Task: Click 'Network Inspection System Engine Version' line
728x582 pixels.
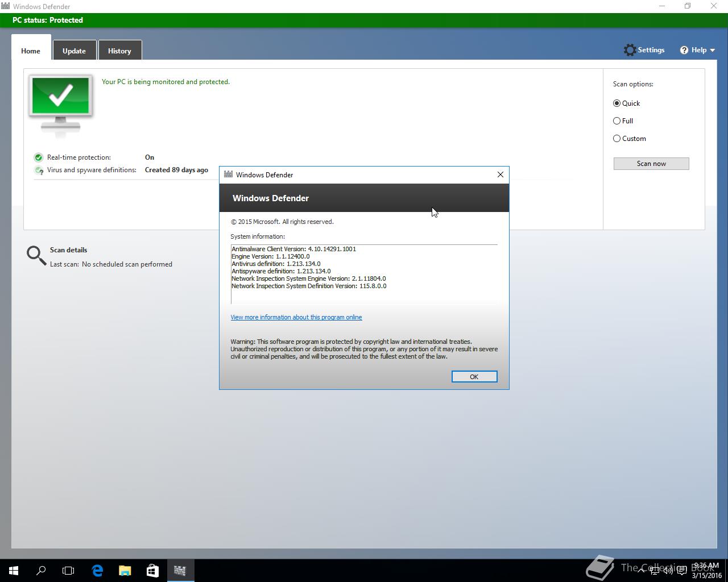Action: 309,278
